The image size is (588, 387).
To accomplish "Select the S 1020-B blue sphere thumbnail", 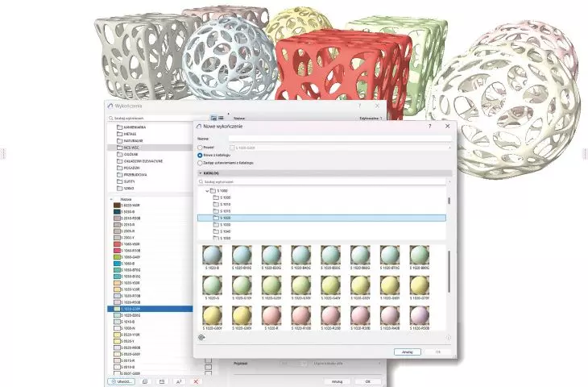I will tap(213, 257).
